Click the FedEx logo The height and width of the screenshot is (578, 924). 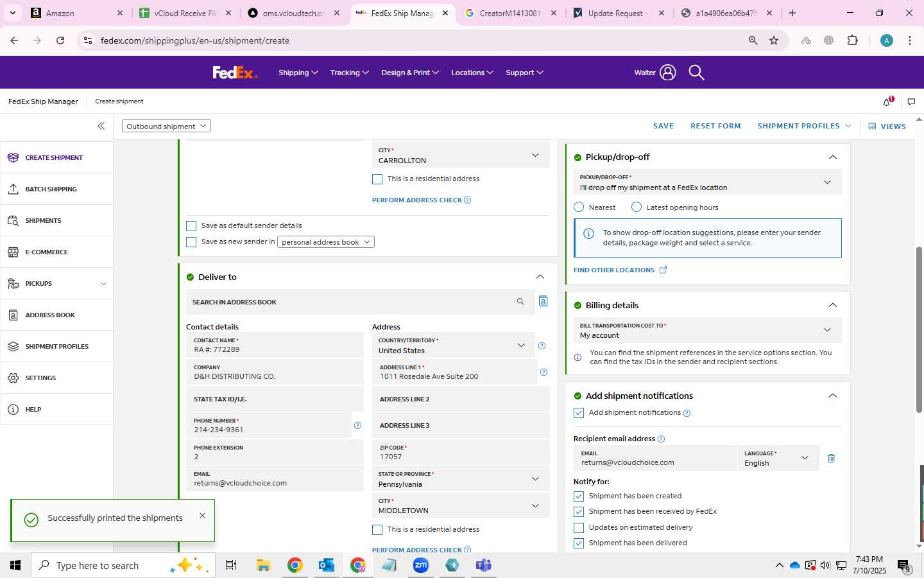click(235, 73)
